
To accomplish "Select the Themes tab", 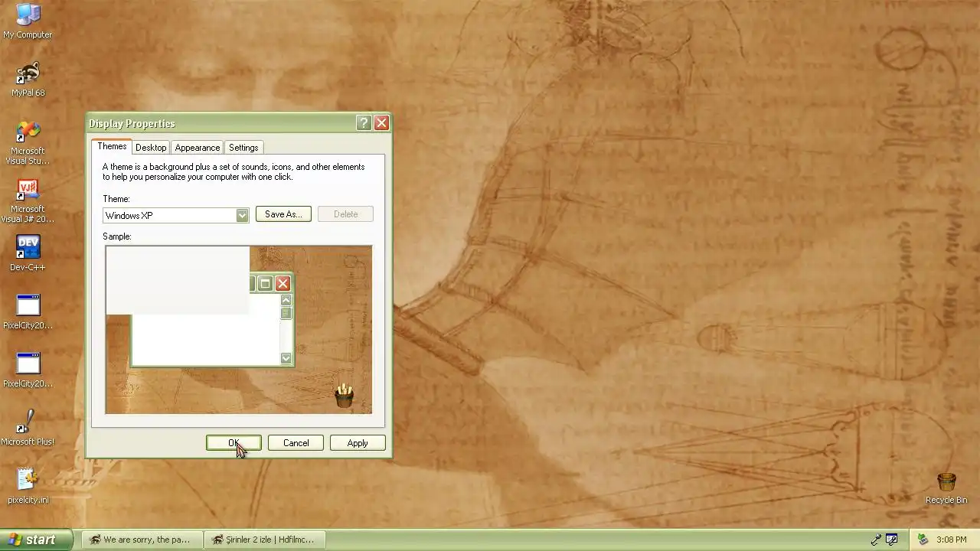I will tap(112, 146).
